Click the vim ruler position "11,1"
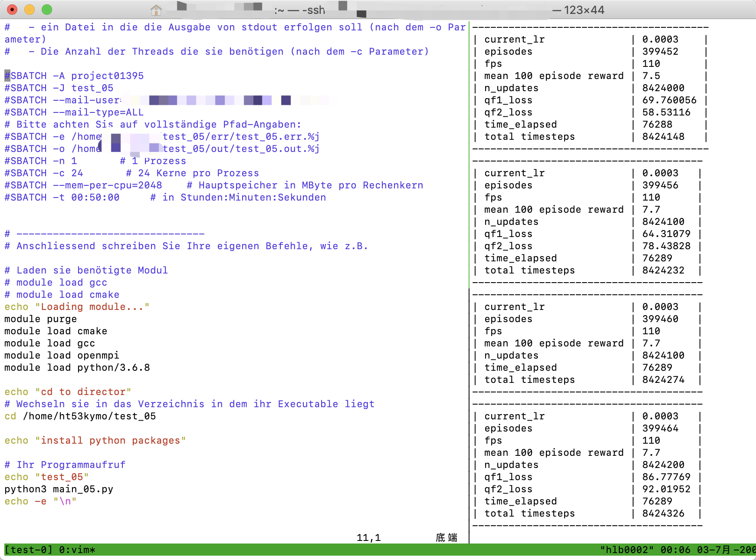Image resolution: width=756 pixels, height=560 pixels. [368, 537]
